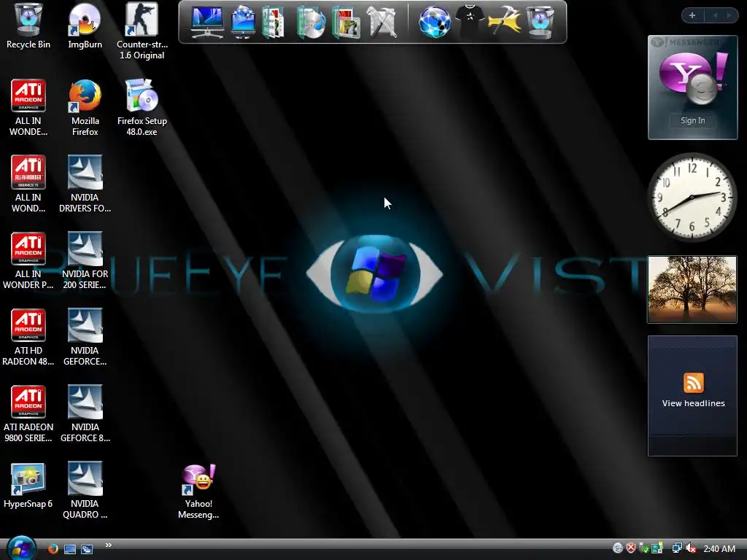Launch the blue globe browser dock icon
This screenshot has width=747, height=560.
[435, 22]
